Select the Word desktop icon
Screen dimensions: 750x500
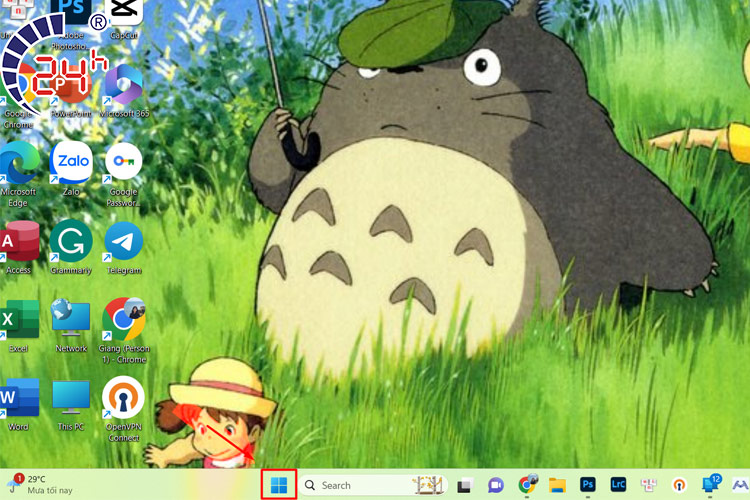(18, 404)
